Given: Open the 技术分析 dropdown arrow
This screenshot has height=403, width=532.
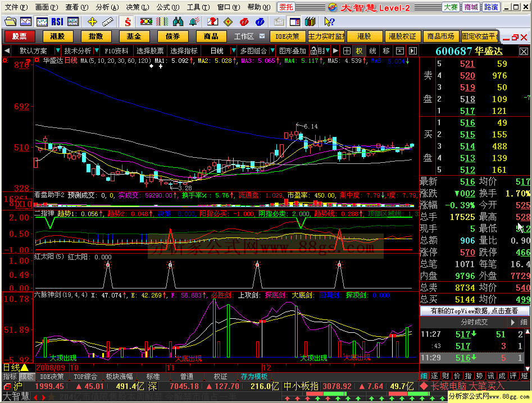Looking at the screenshot, I should [97, 51].
